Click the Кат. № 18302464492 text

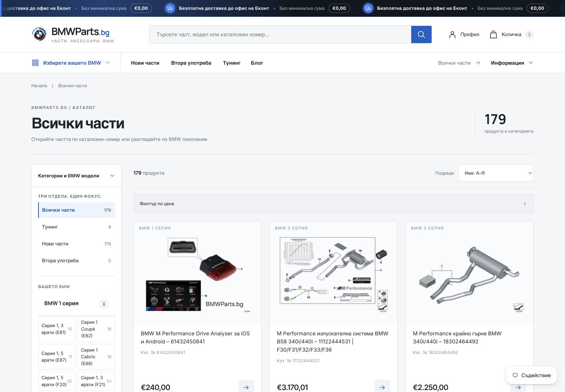(x=436, y=352)
